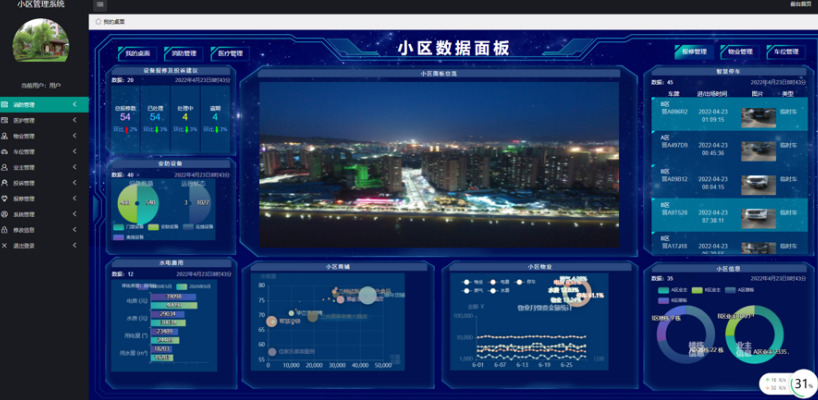The width and height of the screenshot is (818, 400).
Task: Expand the 医护管理 sidebar chevron
Action: [75, 120]
